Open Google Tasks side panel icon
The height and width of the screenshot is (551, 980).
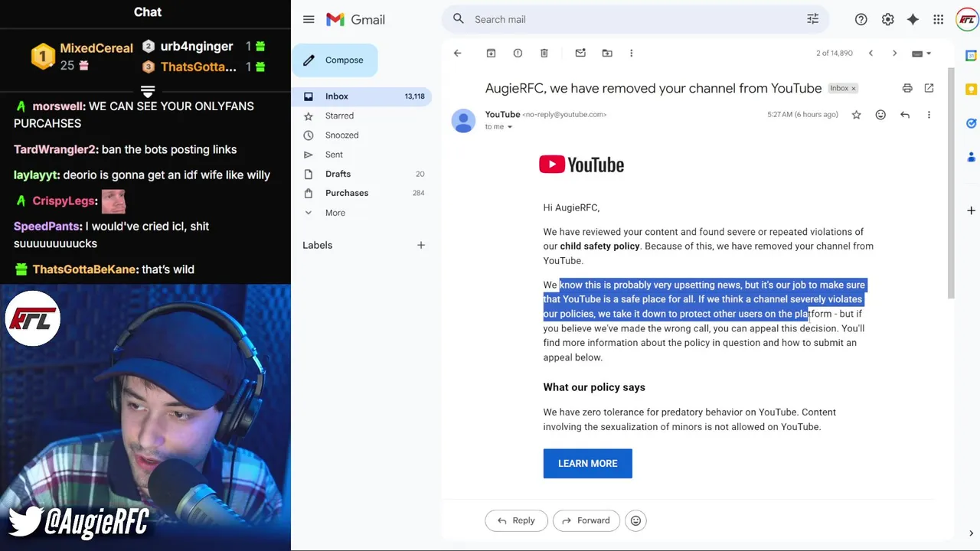point(971,123)
